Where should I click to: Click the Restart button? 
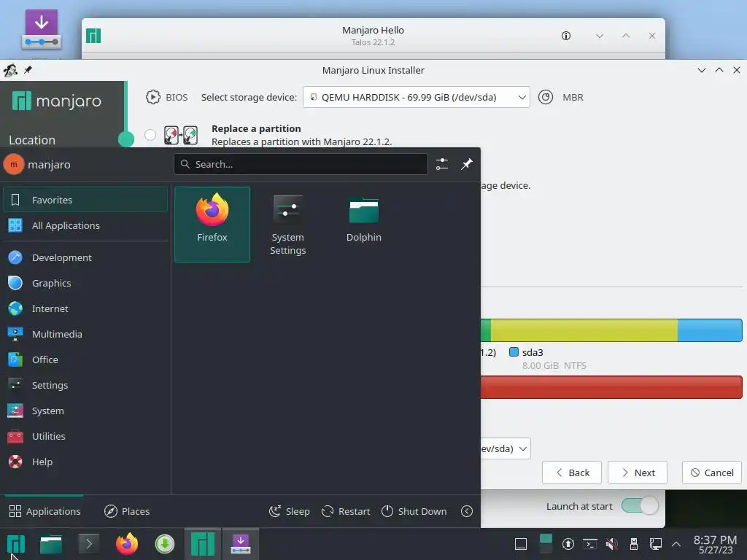pyautogui.click(x=346, y=511)
